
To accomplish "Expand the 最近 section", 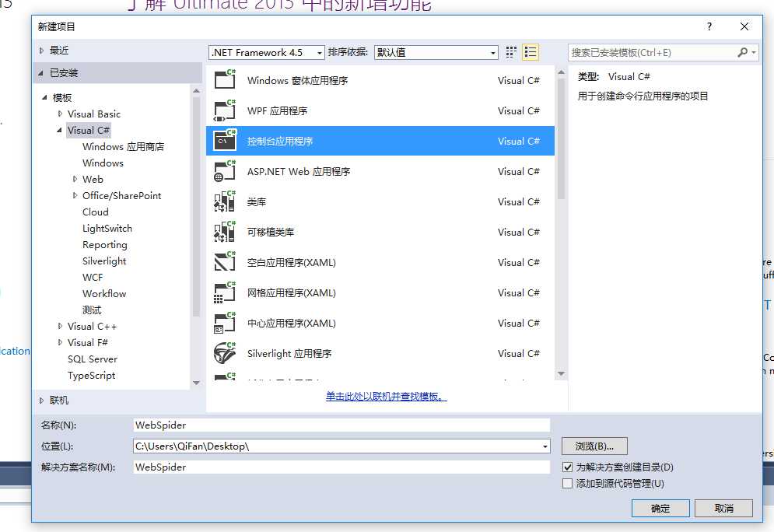I will (x=41, y=51).
